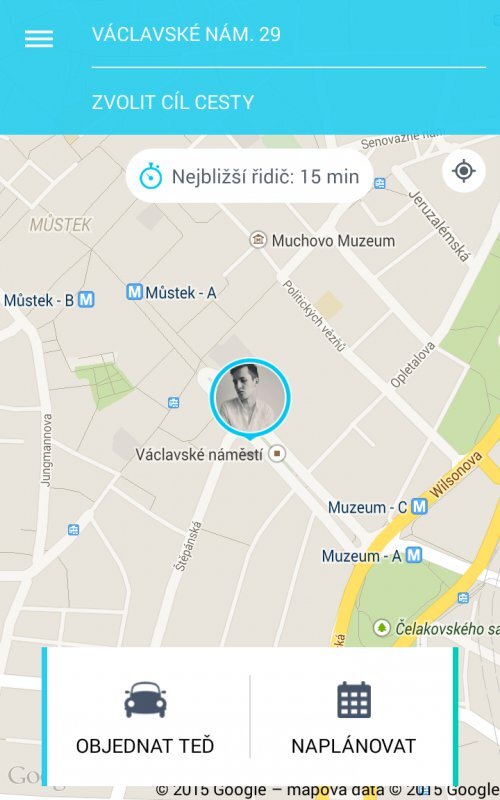Open the Google map data copyright link

(327, 792)
